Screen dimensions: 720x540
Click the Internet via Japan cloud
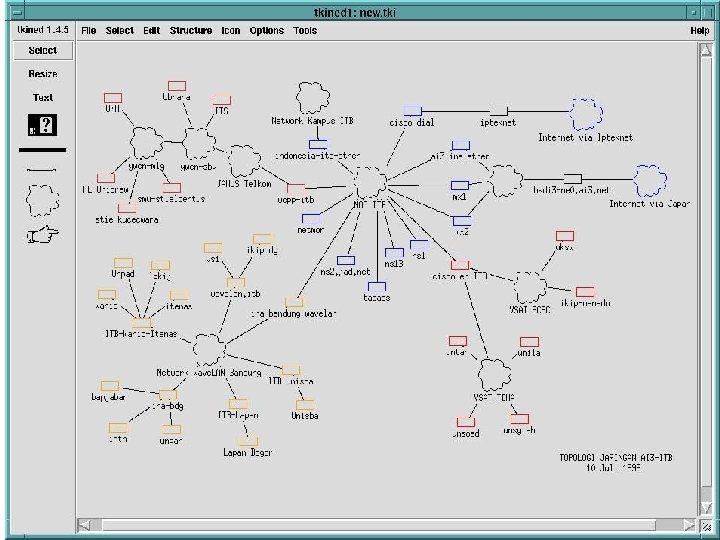click(x=650, y=180)
